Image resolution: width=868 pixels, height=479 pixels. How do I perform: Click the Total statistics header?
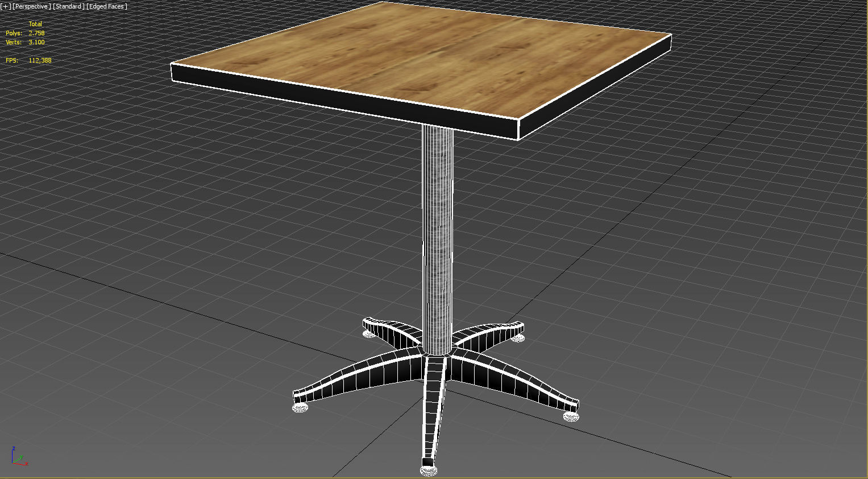(35, 24)
